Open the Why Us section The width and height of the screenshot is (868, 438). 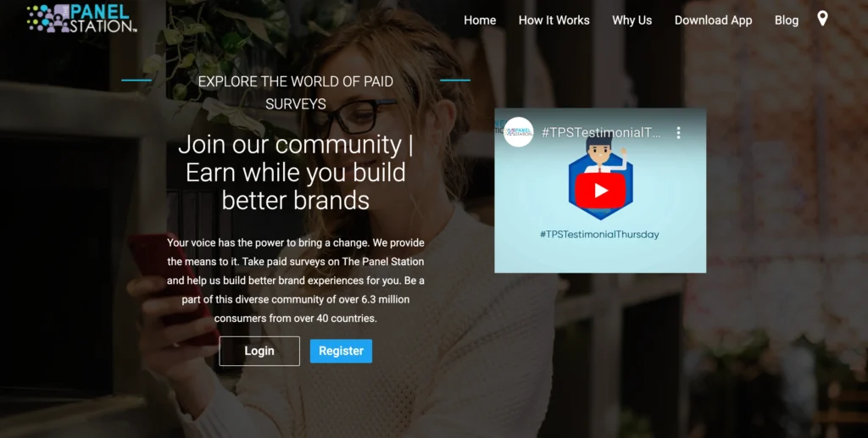point(632,20)
